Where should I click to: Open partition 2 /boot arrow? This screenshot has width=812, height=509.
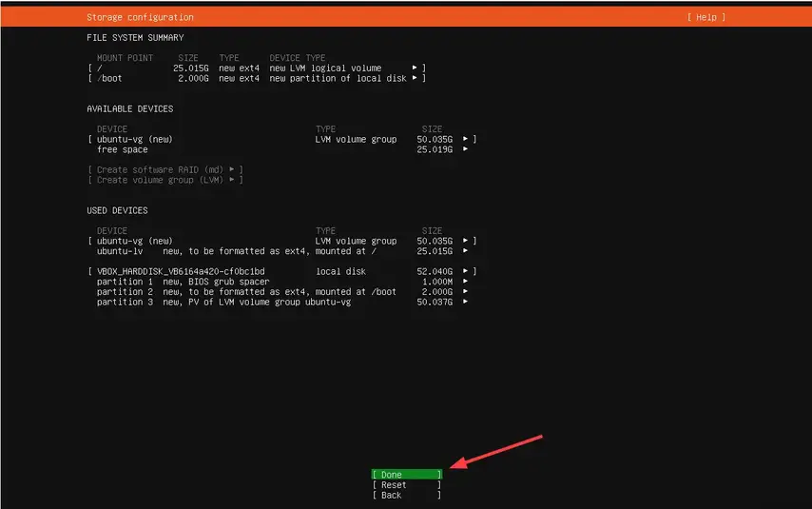pyautogui.click(x=465, y=291)
